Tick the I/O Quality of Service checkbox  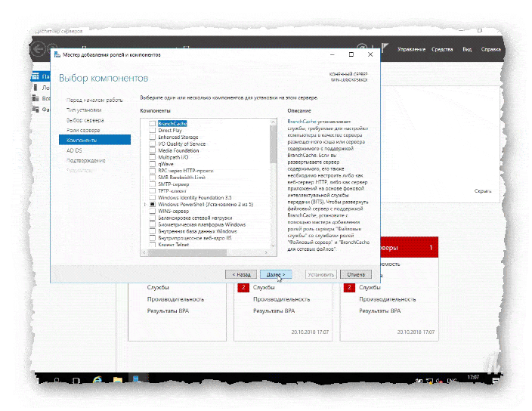[153, 144]
